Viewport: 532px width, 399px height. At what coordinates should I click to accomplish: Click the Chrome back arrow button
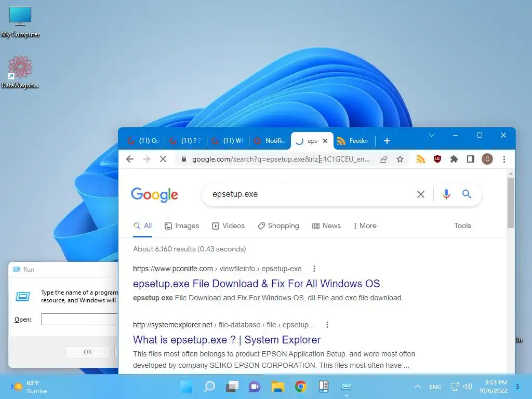click(130, 159)
